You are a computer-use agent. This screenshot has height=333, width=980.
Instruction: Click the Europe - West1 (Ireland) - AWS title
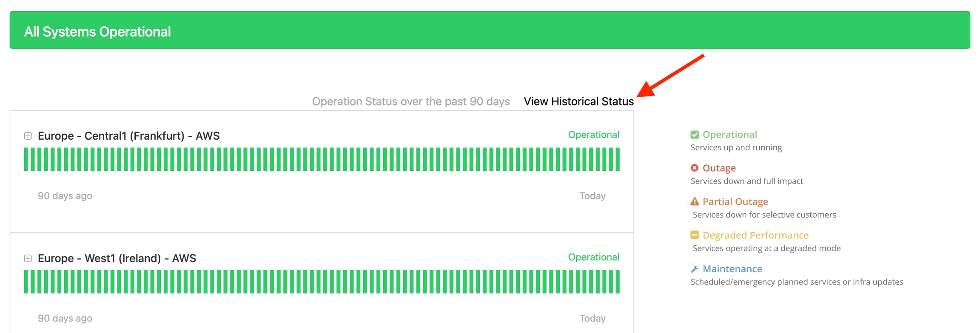(117, 258)
